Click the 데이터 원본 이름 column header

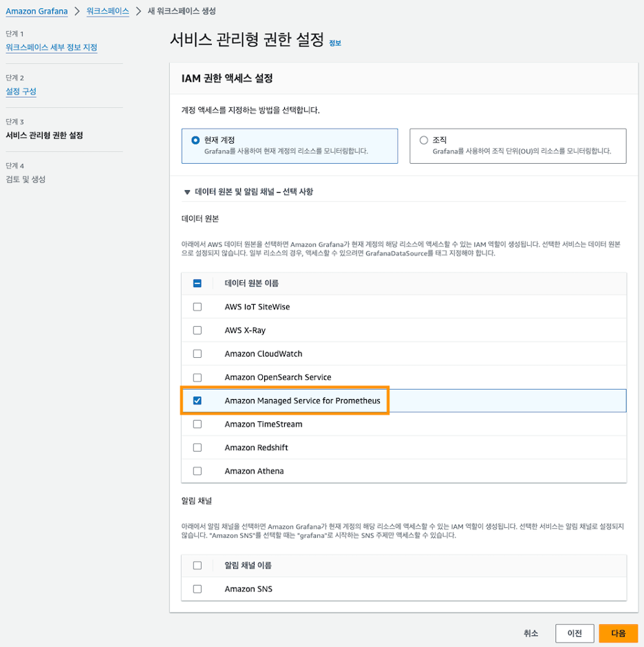[x=252, y=284]
